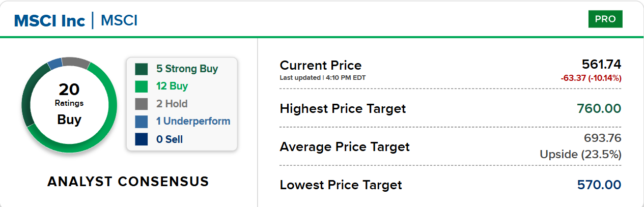
Task: Select the MSCI ticker symbol in header
Action: [119, 21]
